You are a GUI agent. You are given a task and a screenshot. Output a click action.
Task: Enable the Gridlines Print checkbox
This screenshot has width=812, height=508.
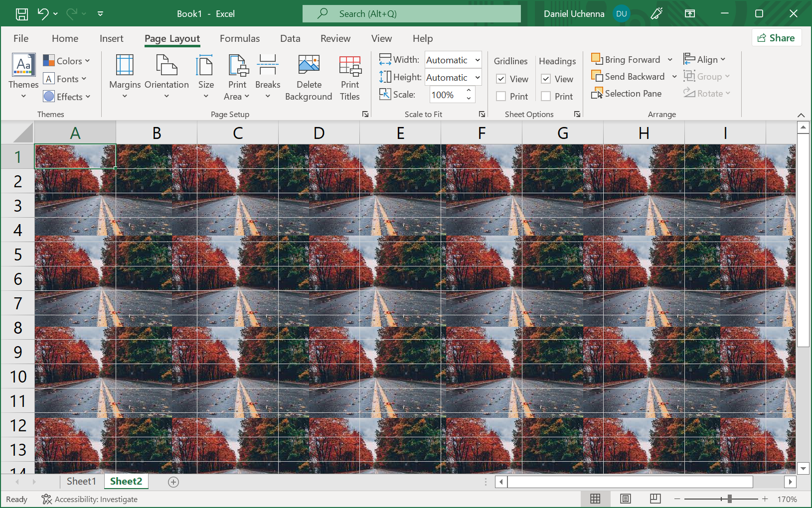[x=501, y=97]
